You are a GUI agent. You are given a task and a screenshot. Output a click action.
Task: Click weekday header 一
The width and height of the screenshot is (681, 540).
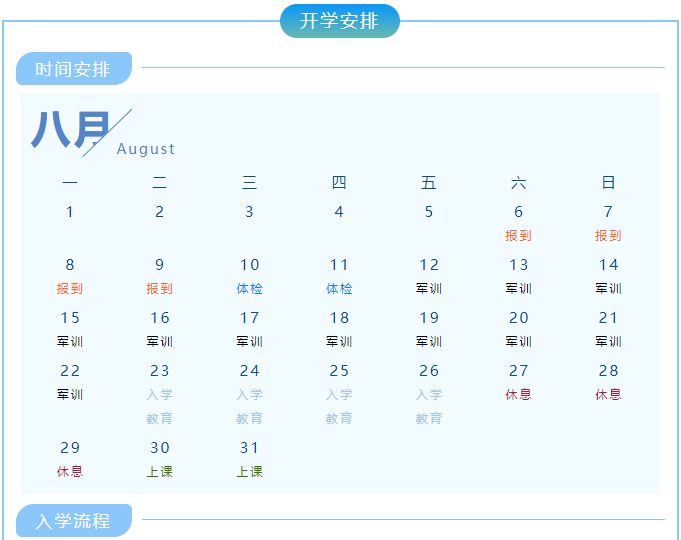click(x=70, y=182)
